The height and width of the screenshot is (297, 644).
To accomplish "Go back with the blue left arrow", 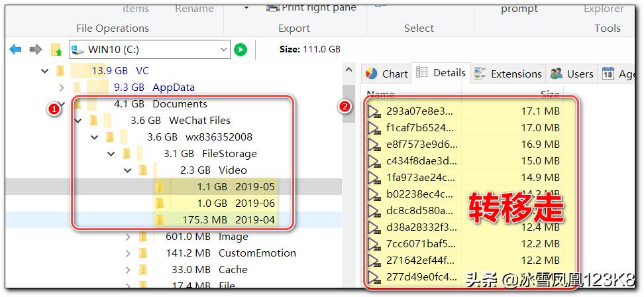I will (16, 50).
